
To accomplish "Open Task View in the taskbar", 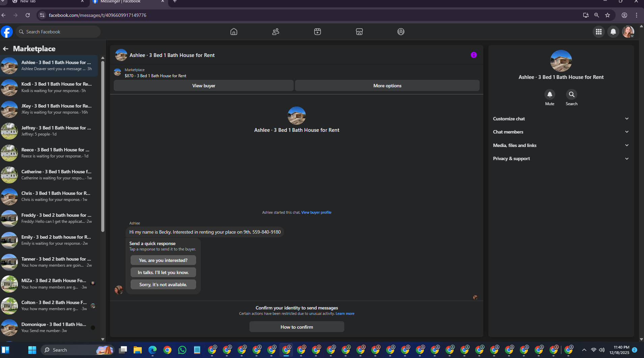I will click(123, 350).
